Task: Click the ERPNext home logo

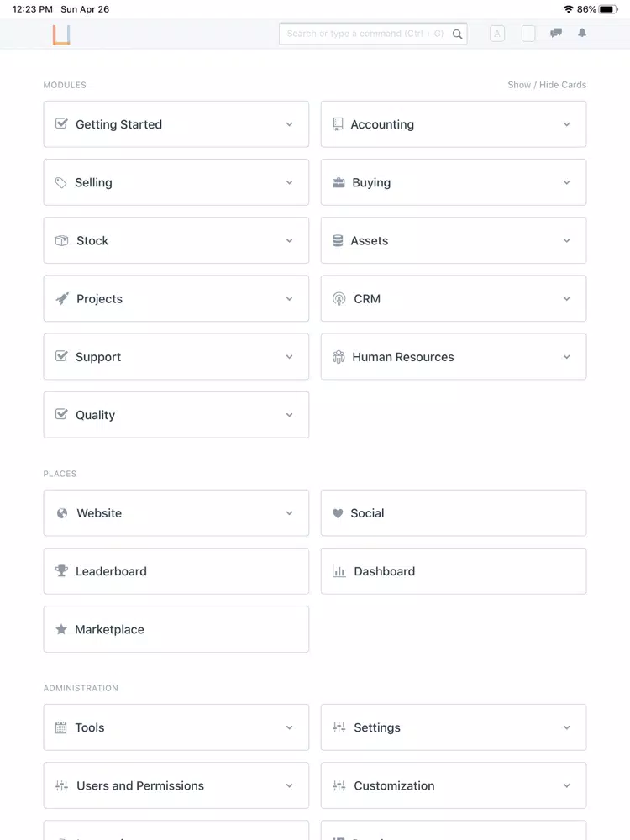Action: 61,34
